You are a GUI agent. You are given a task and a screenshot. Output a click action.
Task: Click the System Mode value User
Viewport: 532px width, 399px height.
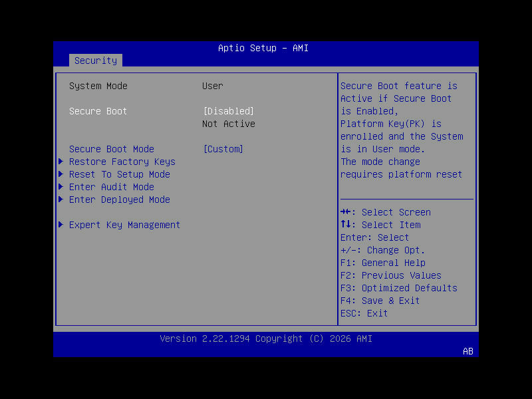213,86
